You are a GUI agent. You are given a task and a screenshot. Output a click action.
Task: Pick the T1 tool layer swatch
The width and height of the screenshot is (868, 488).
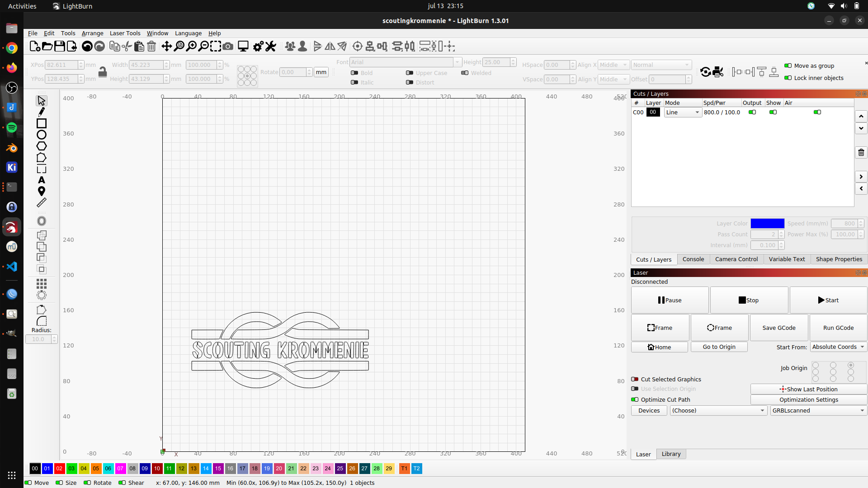[404, 469]
